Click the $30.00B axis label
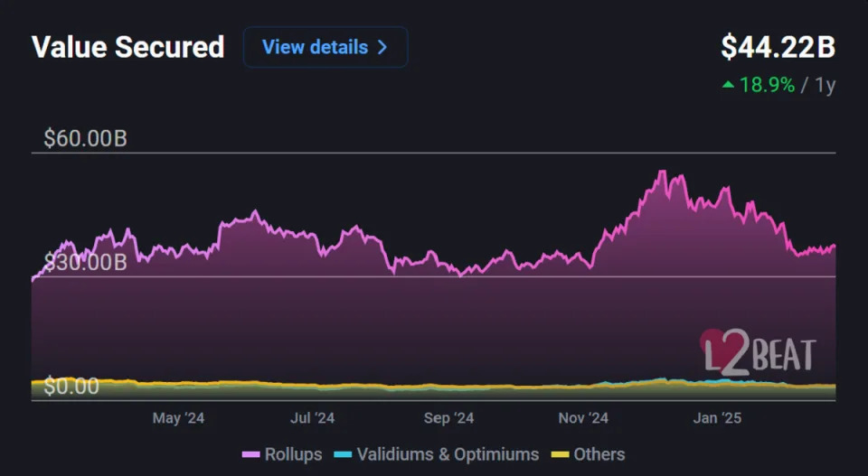Image resolution: width=868 pixels, height=476 pixels. [x=85, y=263]
